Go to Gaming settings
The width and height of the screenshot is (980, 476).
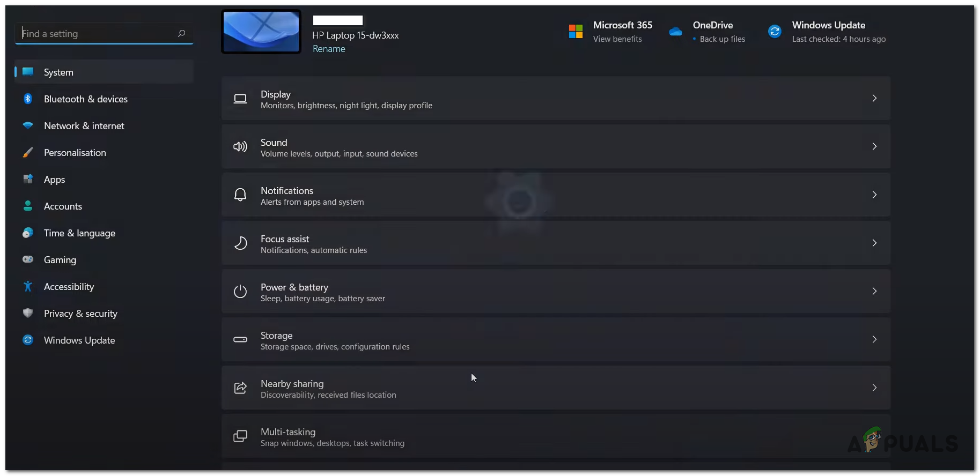pos(104,259)
